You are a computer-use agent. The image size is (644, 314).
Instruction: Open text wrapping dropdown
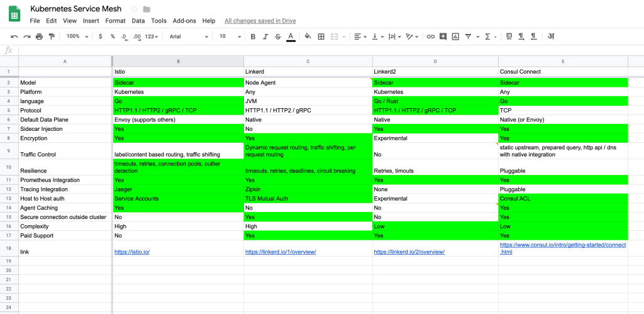tap(395, 36)
